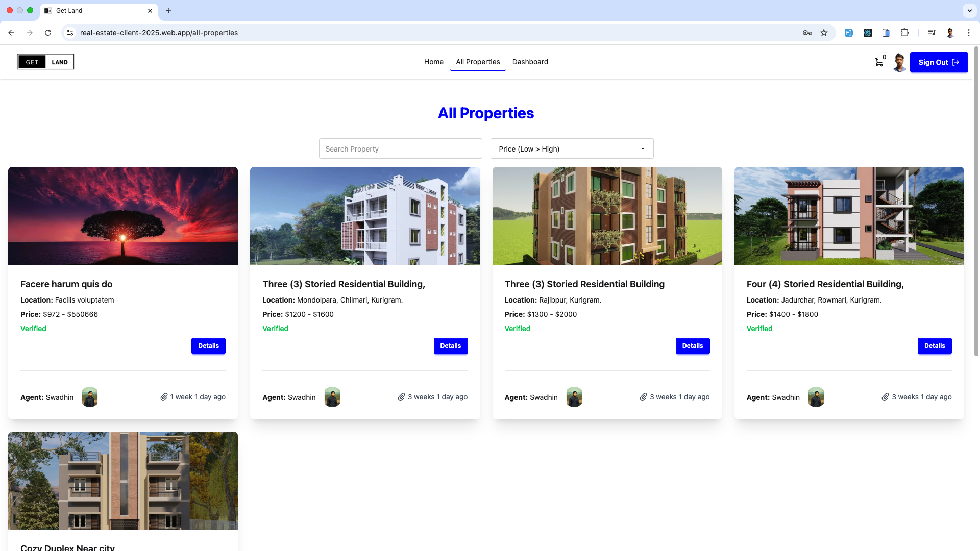The height and width of the screenshot is (551, 980).
Task: Click the All Properties page heading
Action: point(486,113)
